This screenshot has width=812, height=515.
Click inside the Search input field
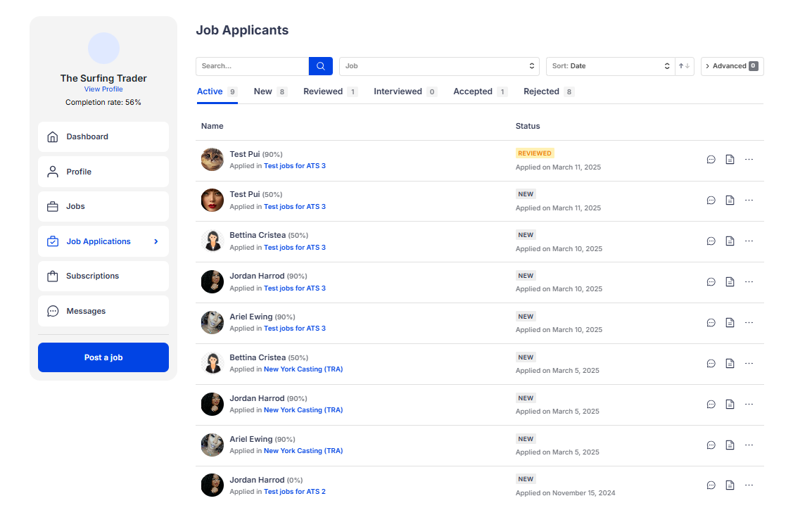pos(252,66)
